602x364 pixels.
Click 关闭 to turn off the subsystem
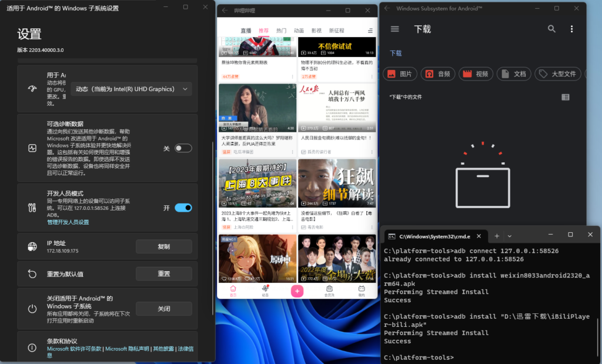(164, 309)
